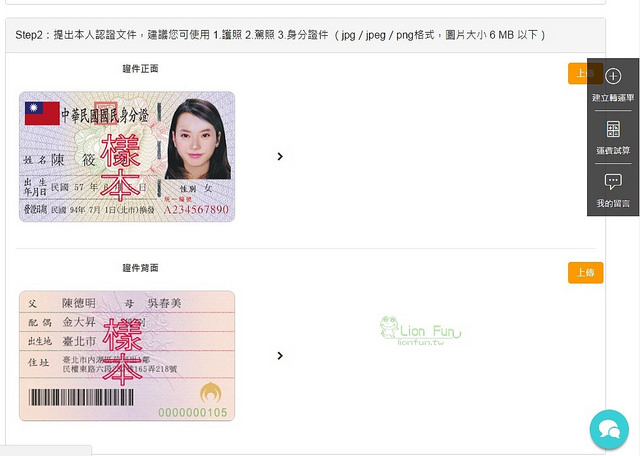
Task: Click the 證件背面 section label
Action: coord(140,268)
